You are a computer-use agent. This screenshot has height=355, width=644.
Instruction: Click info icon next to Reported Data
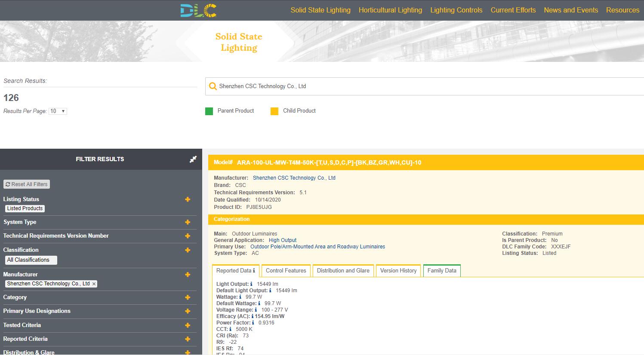pos(254,271)
